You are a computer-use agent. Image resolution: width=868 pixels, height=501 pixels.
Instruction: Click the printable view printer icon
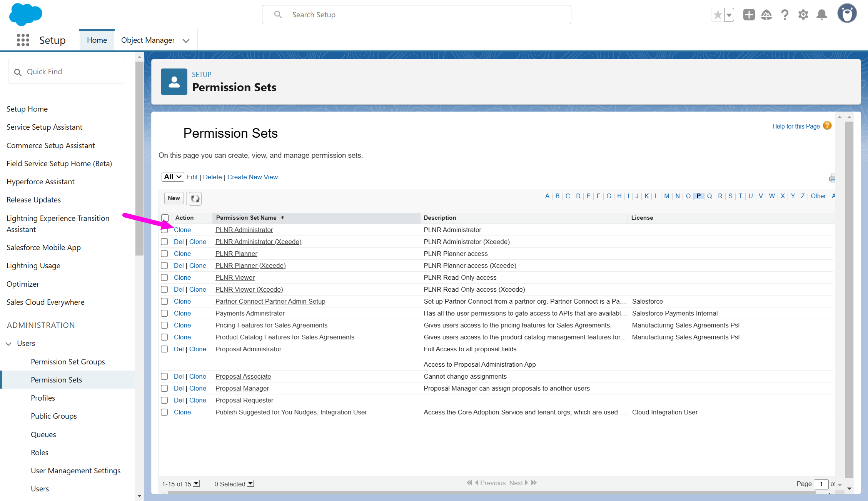(832, 178)
